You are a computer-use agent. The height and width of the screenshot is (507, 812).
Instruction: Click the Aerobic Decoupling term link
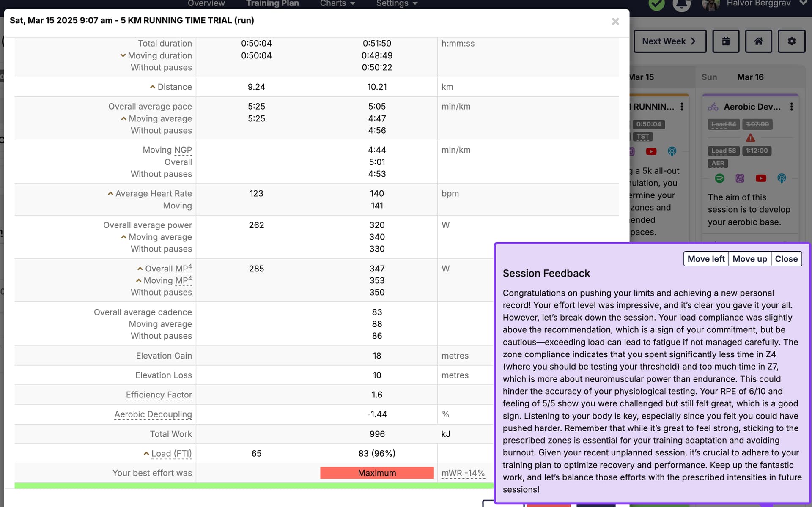[x=153, y=414]
